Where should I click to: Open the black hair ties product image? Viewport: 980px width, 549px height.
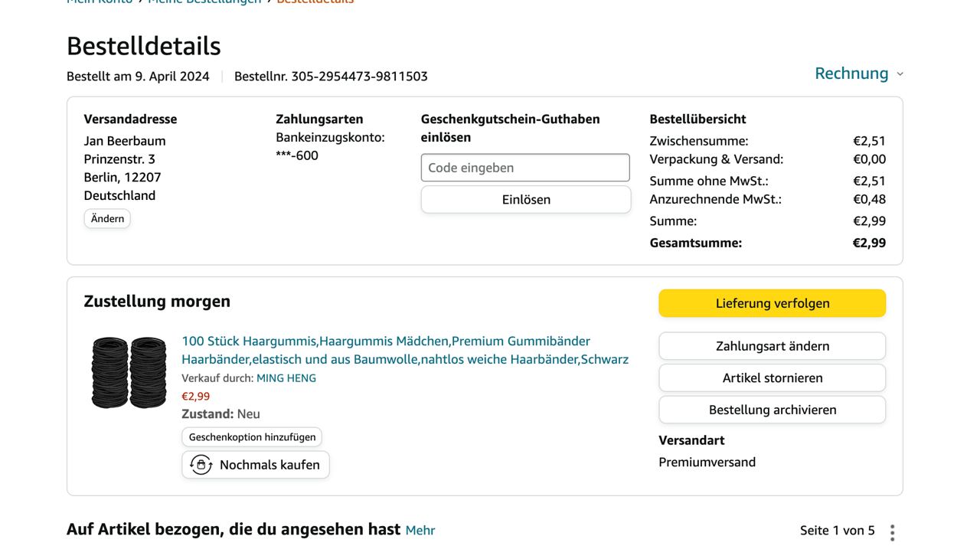[129, 373]
